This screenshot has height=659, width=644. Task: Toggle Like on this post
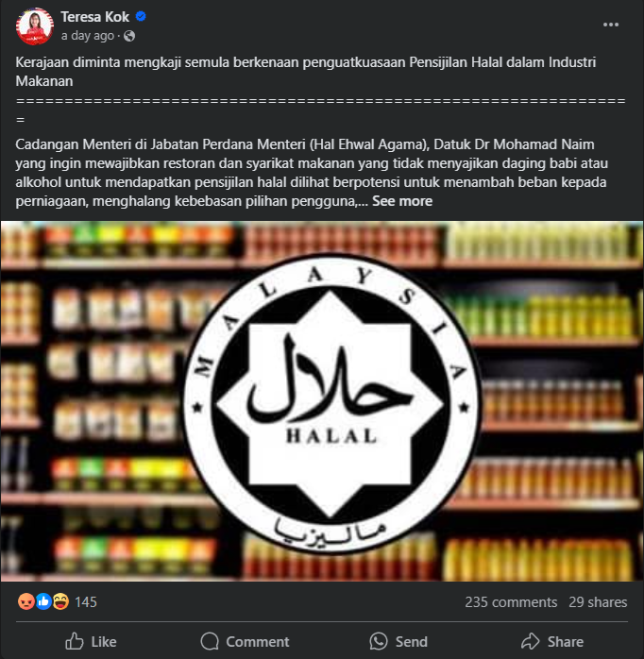[92, 641]
